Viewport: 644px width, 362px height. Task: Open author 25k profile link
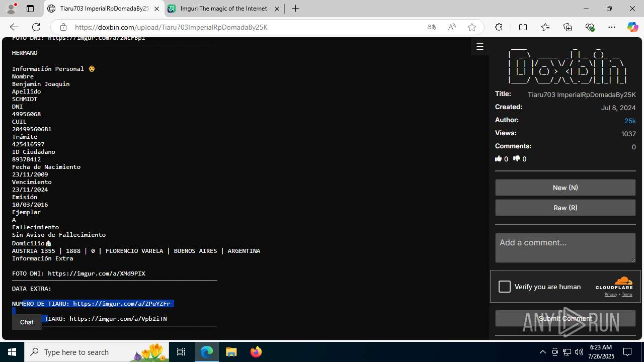pos(630,121)
